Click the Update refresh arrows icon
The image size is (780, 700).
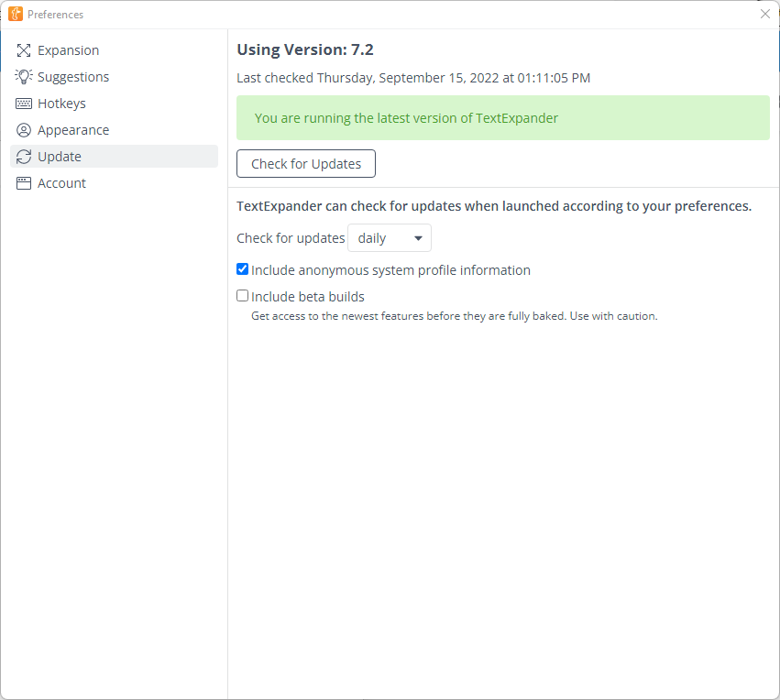[24, 157]
